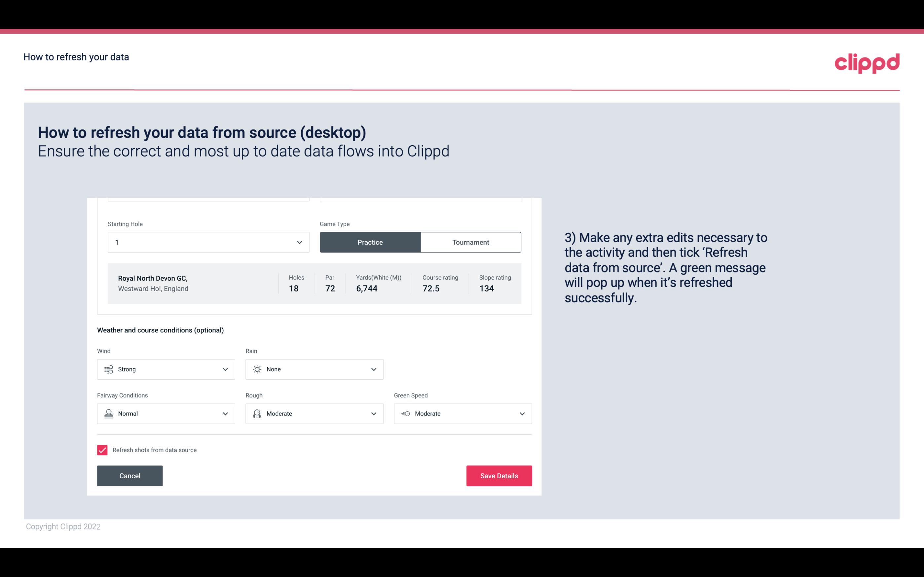Click the Cancel button
The width and height of the screenshot is (924, 577).
tap(130, 475)
